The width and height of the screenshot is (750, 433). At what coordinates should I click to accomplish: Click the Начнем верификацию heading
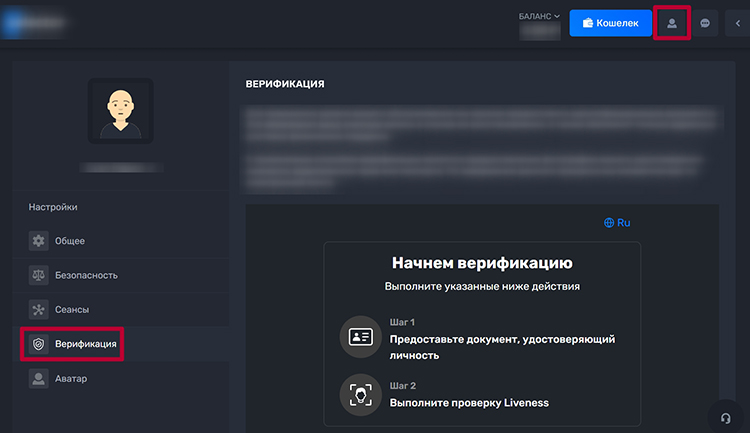tap(482, 263)
